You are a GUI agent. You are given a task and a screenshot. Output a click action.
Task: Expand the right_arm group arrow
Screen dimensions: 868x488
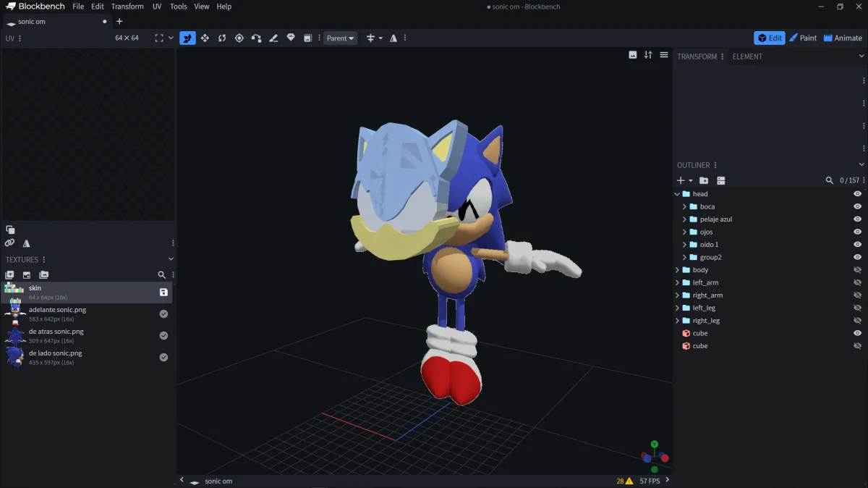678,295
